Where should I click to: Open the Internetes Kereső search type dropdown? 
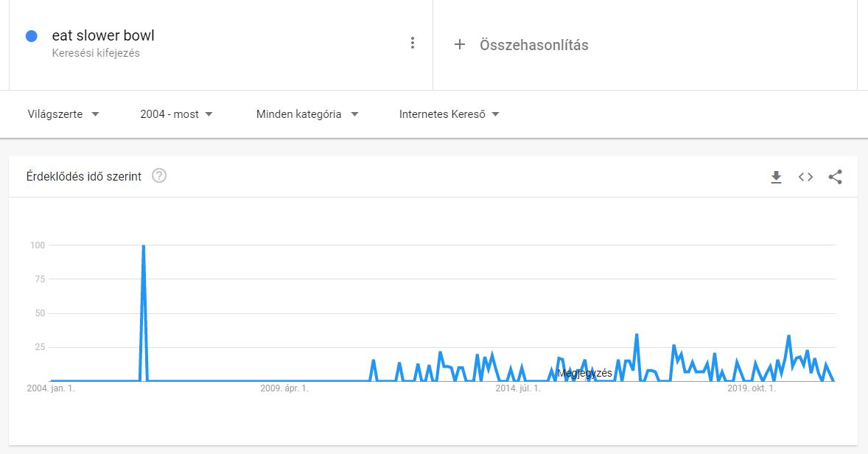pyautogui.click(x=449, y=114)
